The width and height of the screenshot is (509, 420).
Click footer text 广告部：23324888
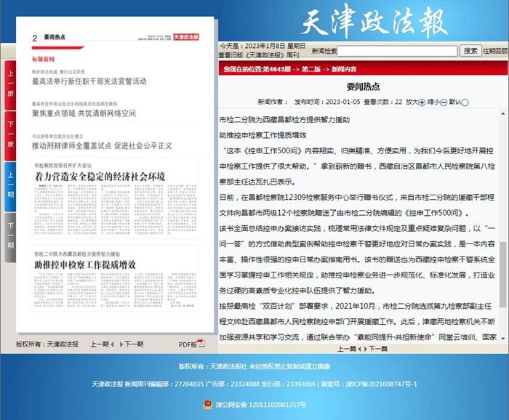233,384
